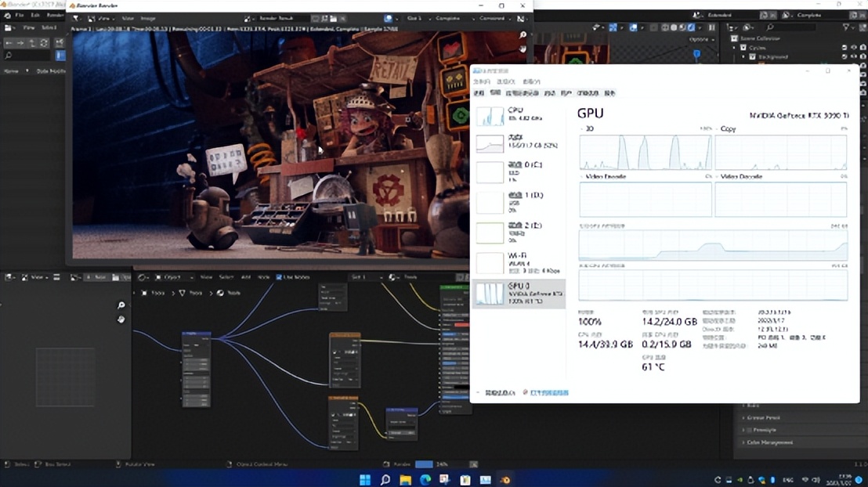Screen dimensions: 868x487
Task: Click 简略信息 button in Task Manager
Action: 500,393
